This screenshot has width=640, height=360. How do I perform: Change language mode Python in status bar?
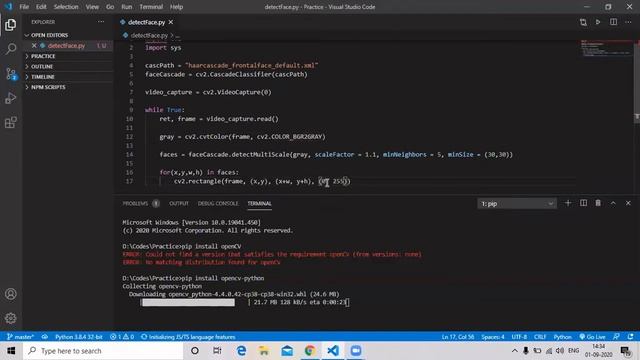(x=562, y=337)
